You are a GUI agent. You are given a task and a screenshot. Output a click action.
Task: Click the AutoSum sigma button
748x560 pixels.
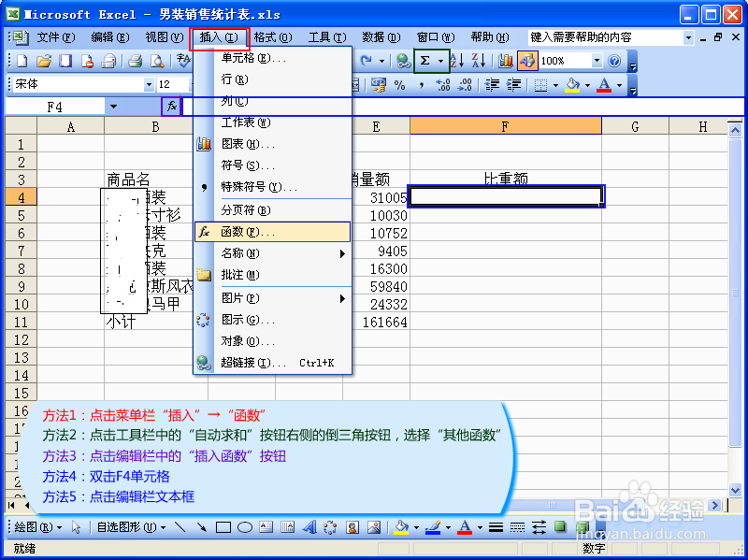(x=424, y=61)
